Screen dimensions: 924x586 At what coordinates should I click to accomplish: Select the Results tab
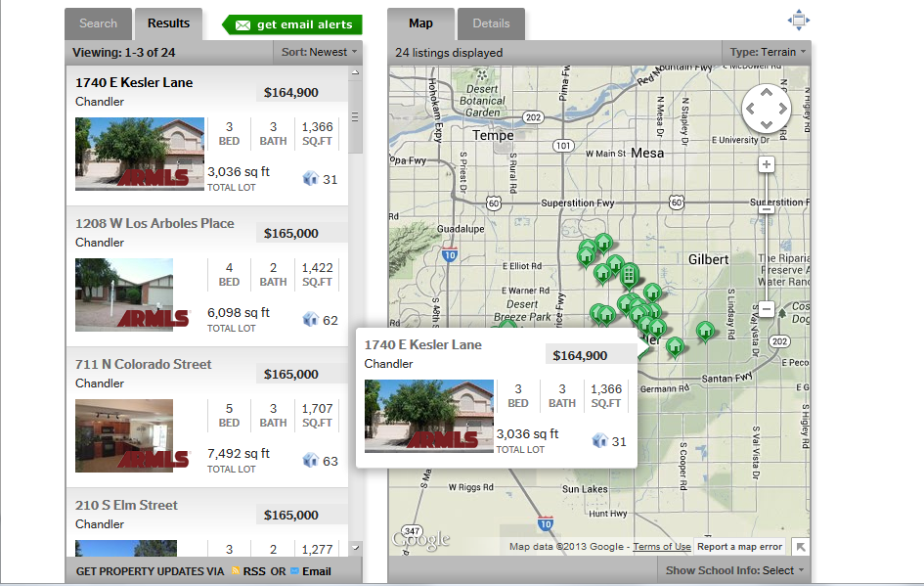click(168, 23)
